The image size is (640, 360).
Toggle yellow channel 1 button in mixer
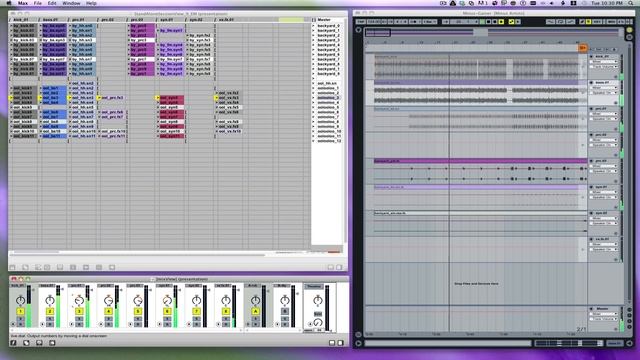tap(20, 311)
